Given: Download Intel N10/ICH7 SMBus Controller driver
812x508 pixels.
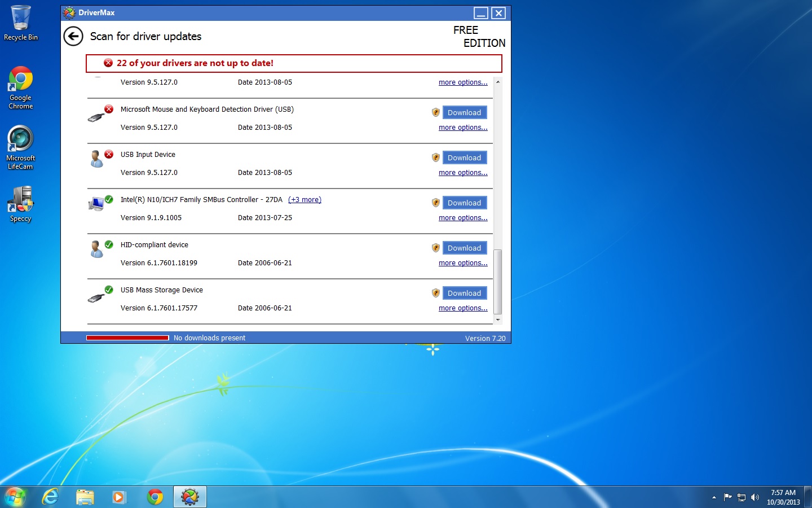Looking at the screenshot, I should [465, 203].
